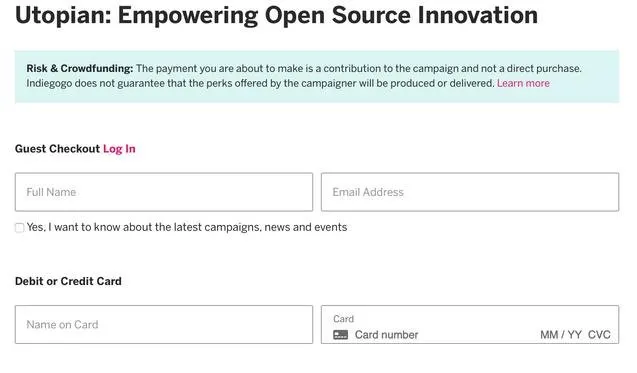
Task: Follow the Log In link
Action: click(x=119, y=149)
